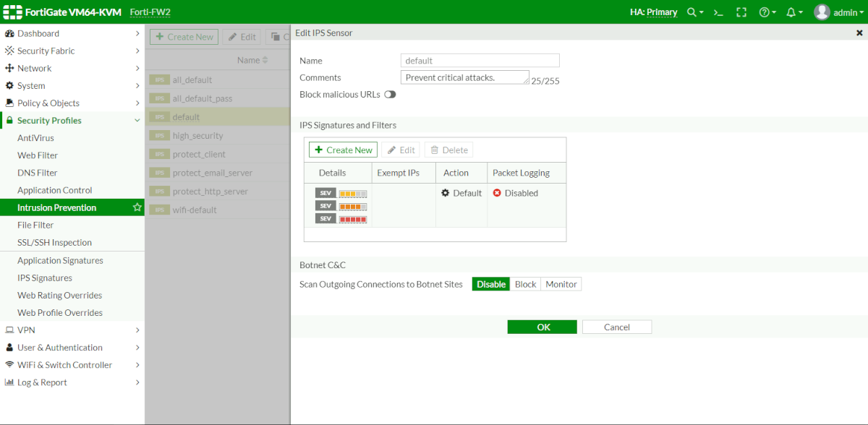
Task: Toggle Block malicious URLs switch
Action: (x=390, y=95)
